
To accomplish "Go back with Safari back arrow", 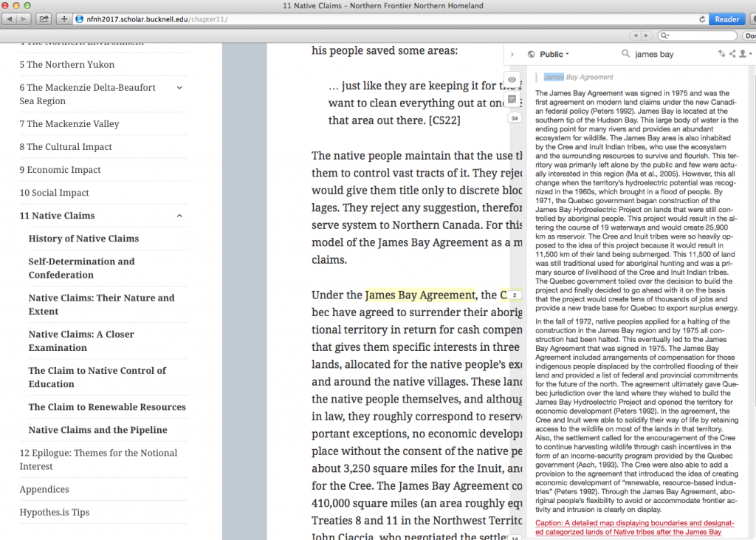I will 9,18.
